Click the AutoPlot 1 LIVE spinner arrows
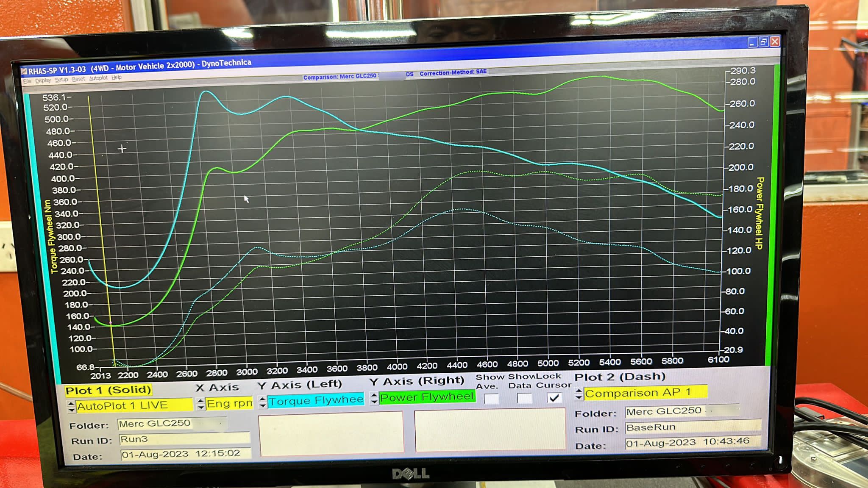The image size is (868, 488). 71,407
